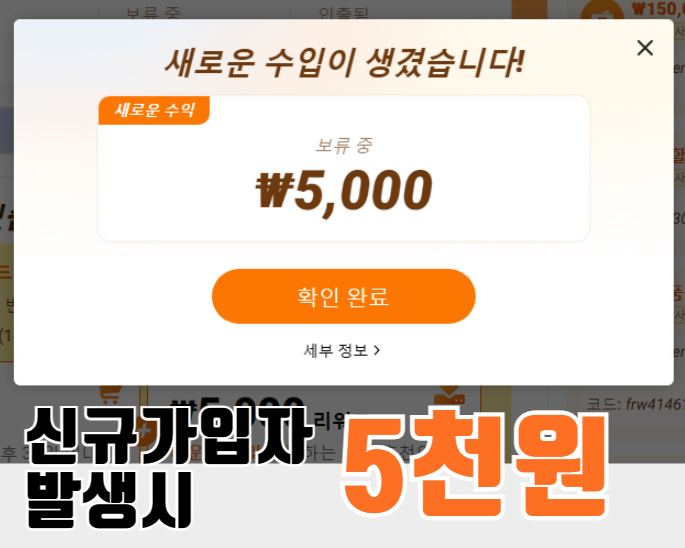Click the ₩150 balance text at top right

tap(658, 9)
